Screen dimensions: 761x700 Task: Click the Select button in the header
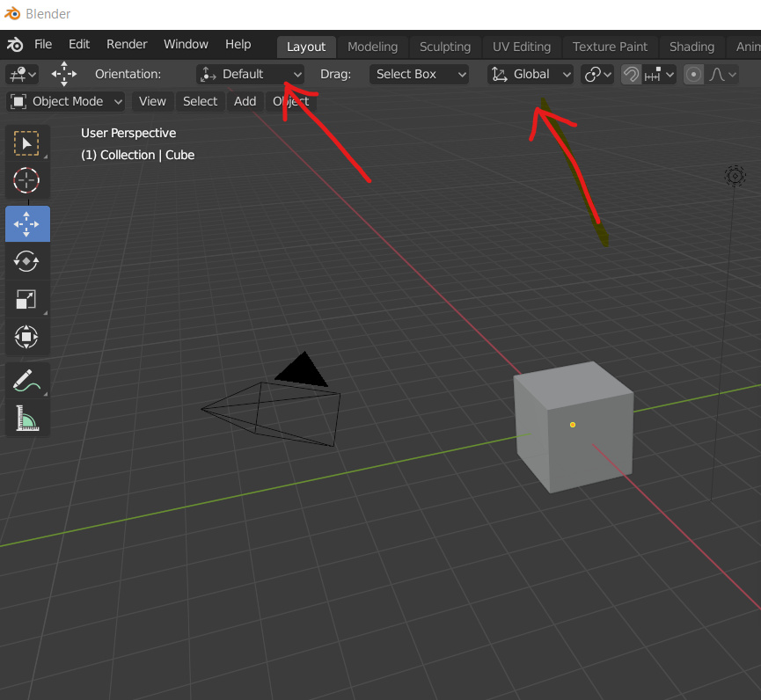point(200,101)
